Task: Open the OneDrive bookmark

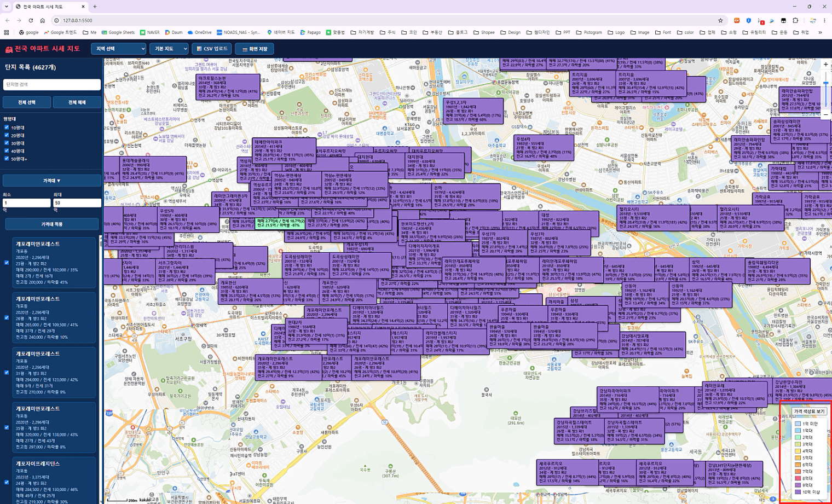Action: click(x=199, y=32)
